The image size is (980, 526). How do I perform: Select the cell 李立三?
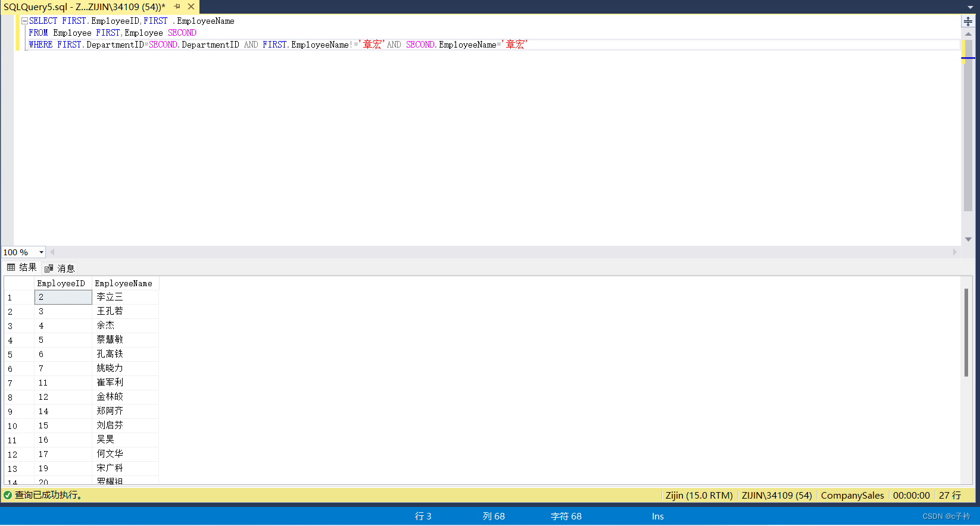[x=126, y=297]
